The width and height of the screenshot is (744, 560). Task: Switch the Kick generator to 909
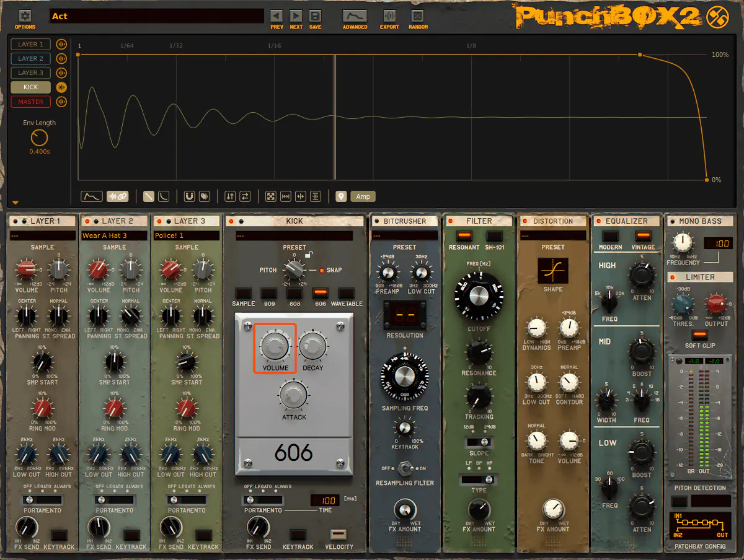268,293
